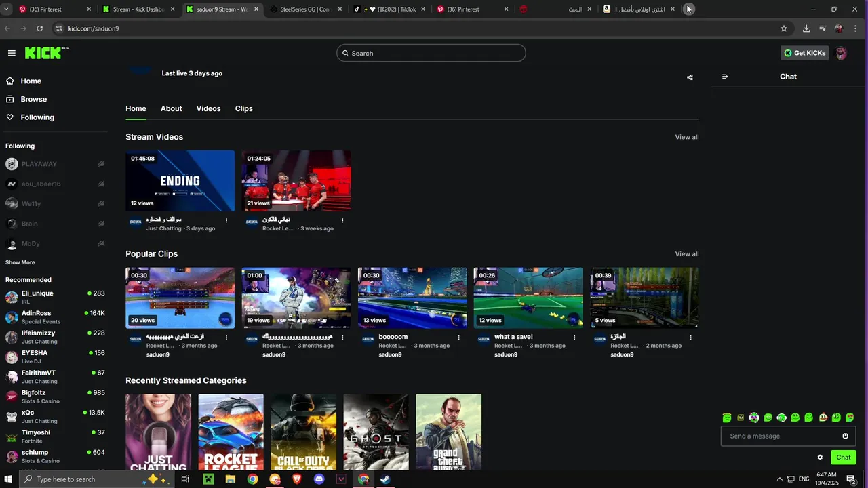Open Steam from the taskbar
868x488 pixels.
point(384,479)
